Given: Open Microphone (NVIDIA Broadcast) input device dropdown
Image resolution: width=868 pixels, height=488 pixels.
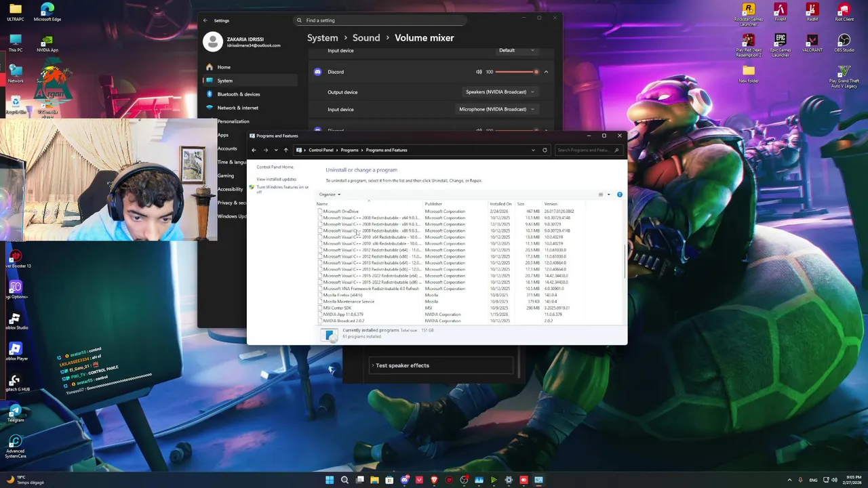Looking at the screenshot, I should tap(496, 109).
